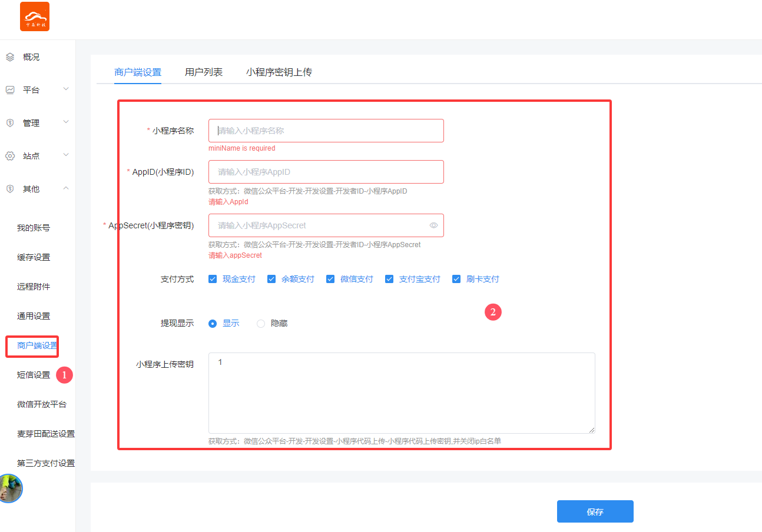Click the 请输入AppId error message
This screenshot has width=762, height=532.
pos(228,202)
